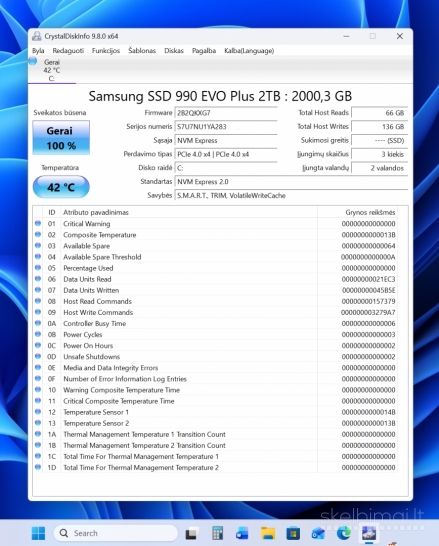
Task: Open the Redaguoti menu
Action: pos(68,51)
